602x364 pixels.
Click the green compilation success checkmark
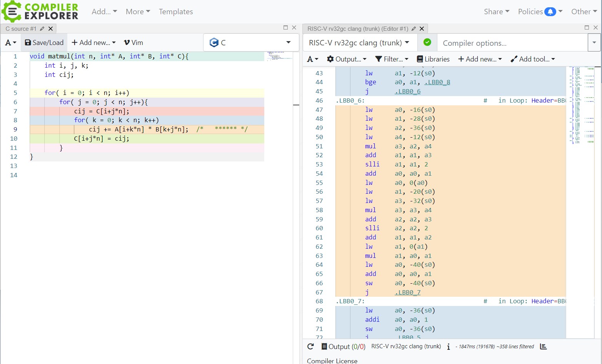click(x=427, y=42)
